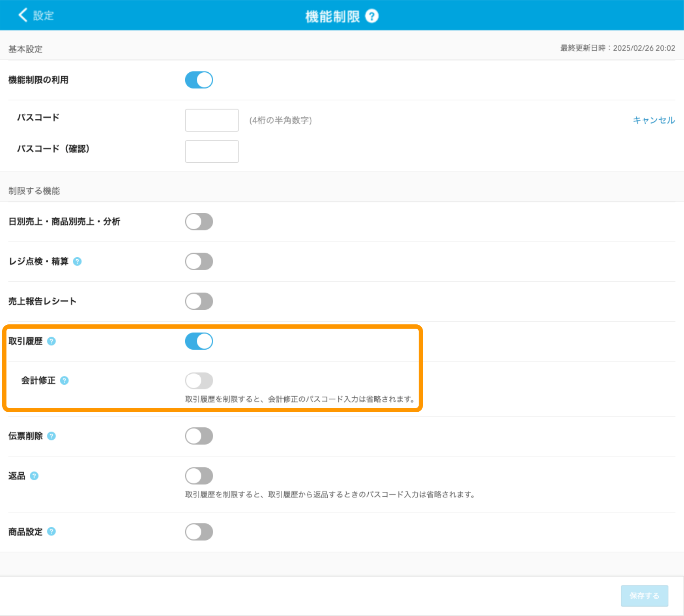
Task: Toggle the 売上報告レシート restriction on
Action: [199, 302]
